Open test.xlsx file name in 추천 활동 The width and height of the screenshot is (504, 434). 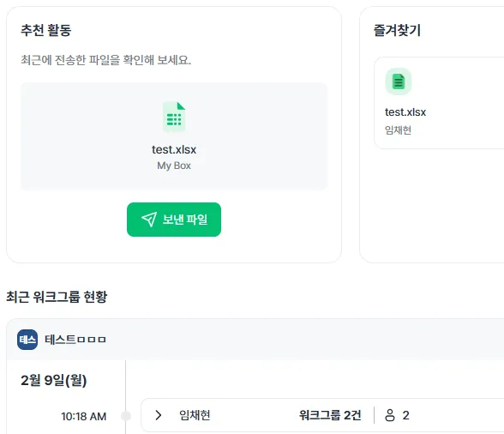pos(174,149)
